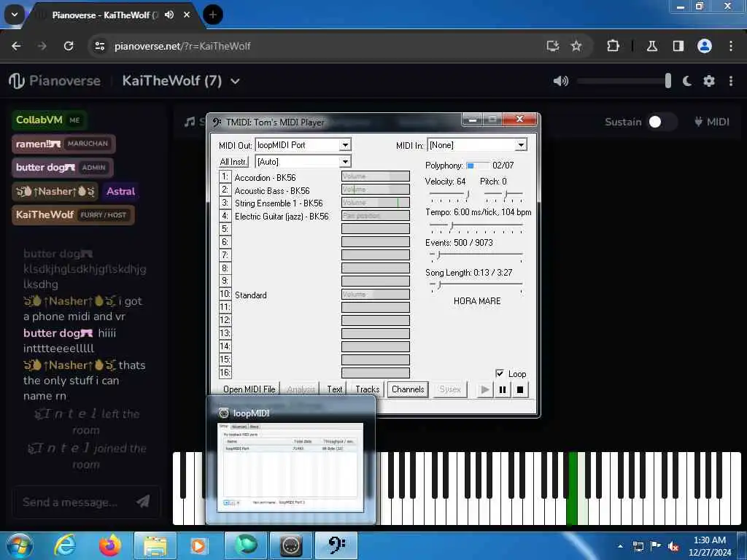Open the Tracks view button
Image resolution: width=747 pixels, height=560 pixels.
[x=368, y=389]
